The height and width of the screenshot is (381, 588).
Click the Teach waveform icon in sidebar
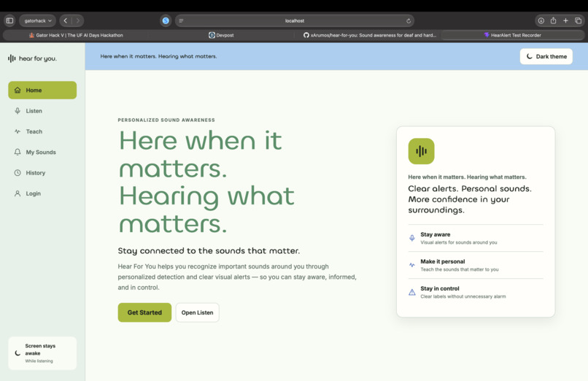(x=18, y=131)
